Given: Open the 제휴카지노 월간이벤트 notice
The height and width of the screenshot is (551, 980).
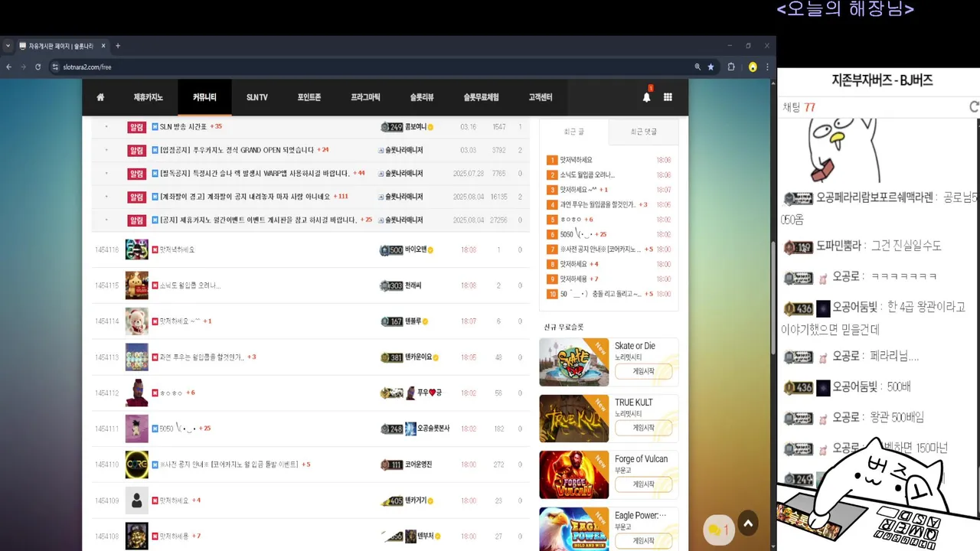Looking at the screenshot, I should [x=258, y=220].
